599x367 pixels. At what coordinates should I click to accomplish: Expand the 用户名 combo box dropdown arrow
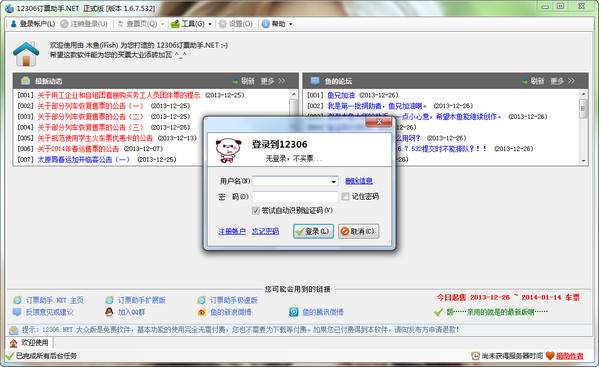(333, 181)
